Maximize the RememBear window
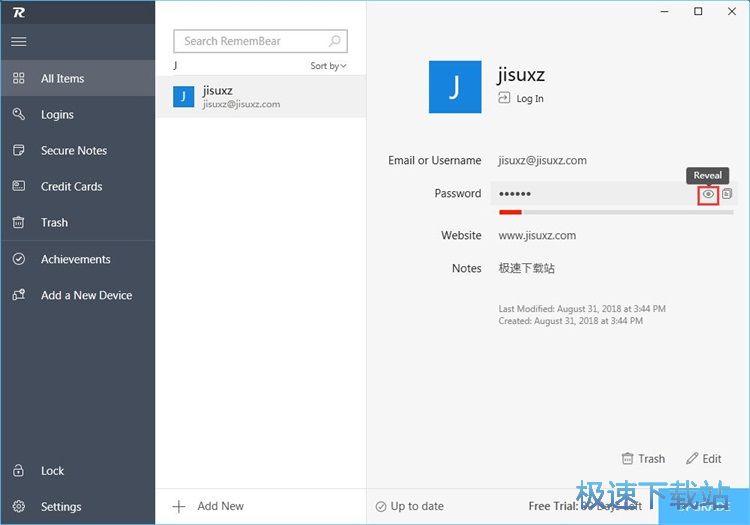 [x=698, y=11]
